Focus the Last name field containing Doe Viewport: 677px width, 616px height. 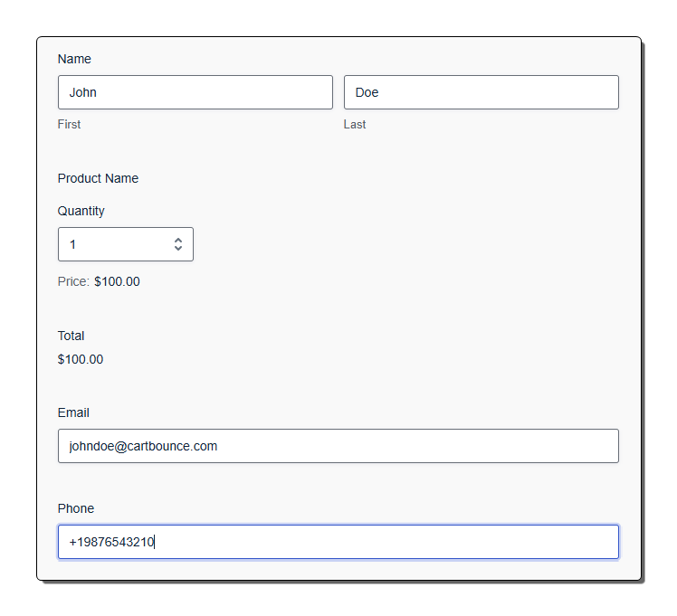(481, 92)
